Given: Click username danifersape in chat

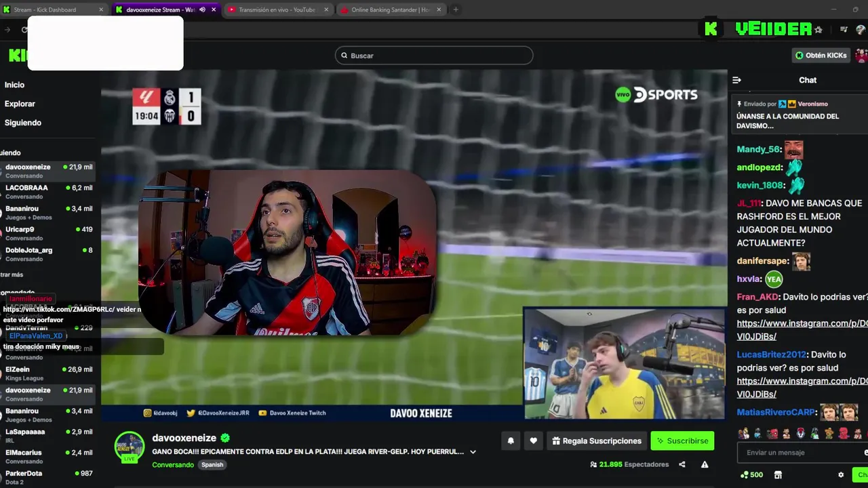Looking at the screenshot, I should click(763, 261).
